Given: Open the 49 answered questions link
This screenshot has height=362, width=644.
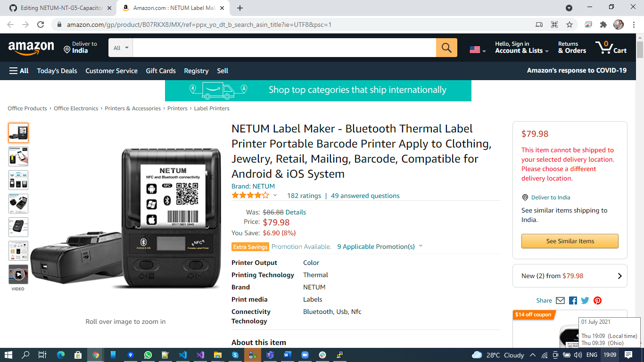Looking at the screenshot, I should [x=365, y=196].
